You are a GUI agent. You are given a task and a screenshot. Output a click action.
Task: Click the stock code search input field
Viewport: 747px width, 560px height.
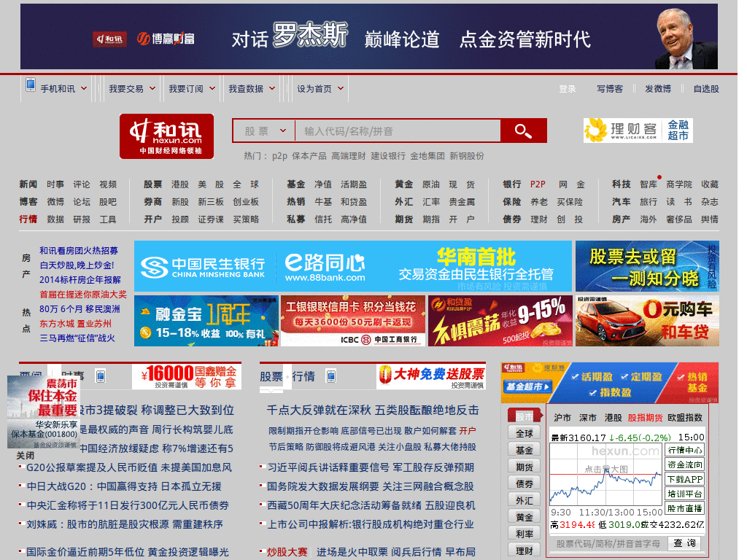click(x=398, y=131)
